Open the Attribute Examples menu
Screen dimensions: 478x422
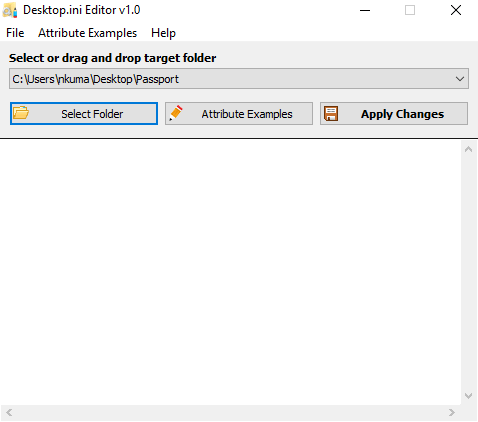pyautogui.click(x=87, y=33)
